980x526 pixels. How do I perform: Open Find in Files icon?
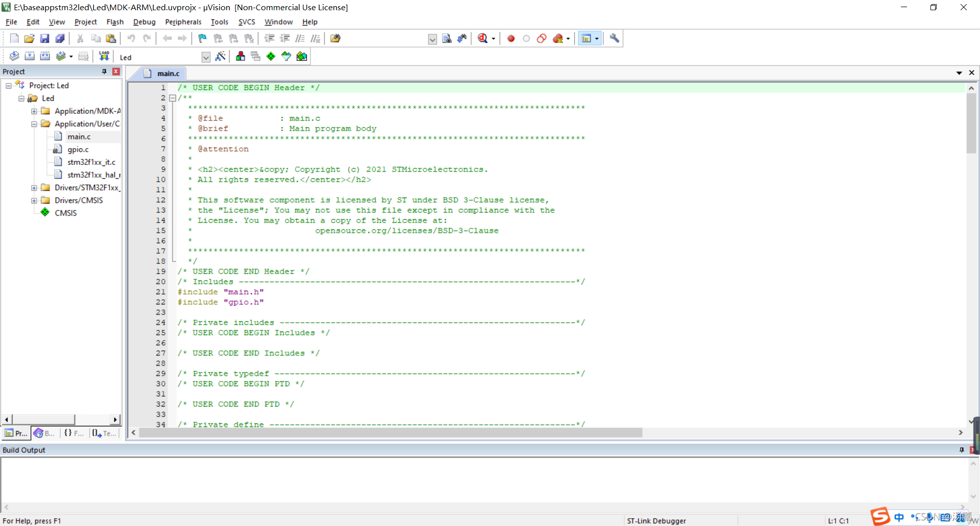tap(335, 38)
